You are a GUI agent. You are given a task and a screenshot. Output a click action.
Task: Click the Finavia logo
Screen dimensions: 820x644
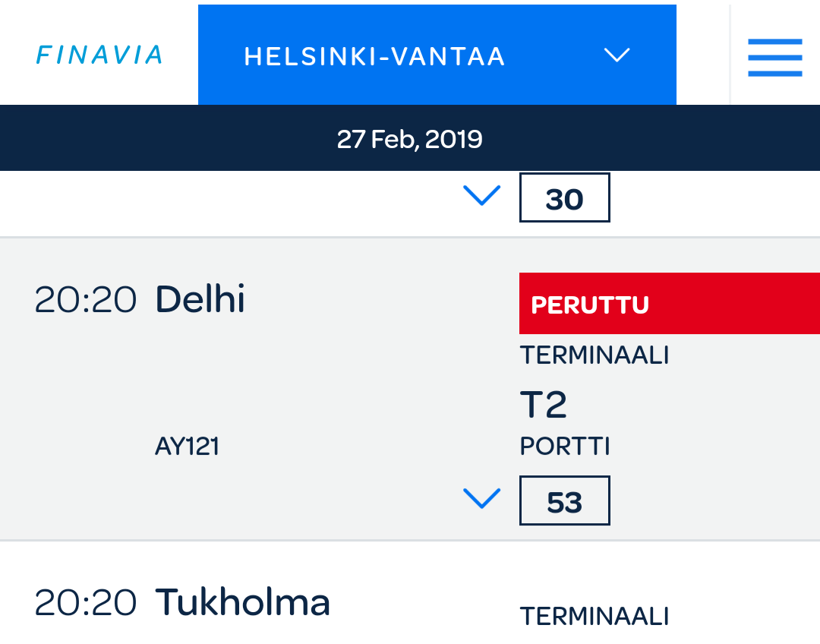(99, 55)
